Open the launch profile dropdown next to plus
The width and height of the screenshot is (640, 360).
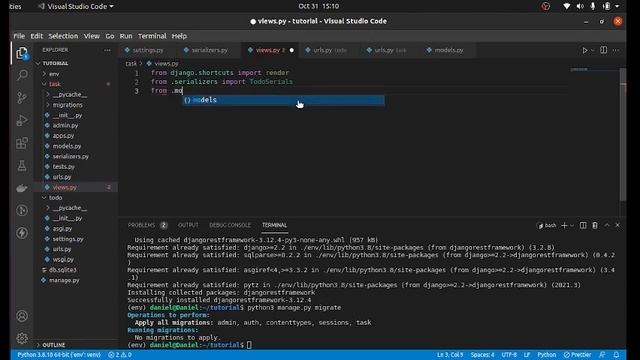click(x=572, y=225)
